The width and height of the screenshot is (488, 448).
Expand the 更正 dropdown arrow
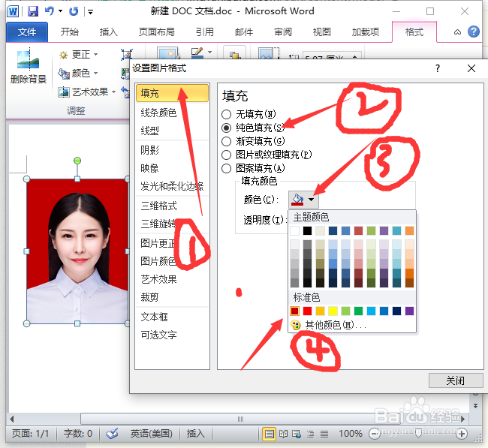[x=95, y=55]
